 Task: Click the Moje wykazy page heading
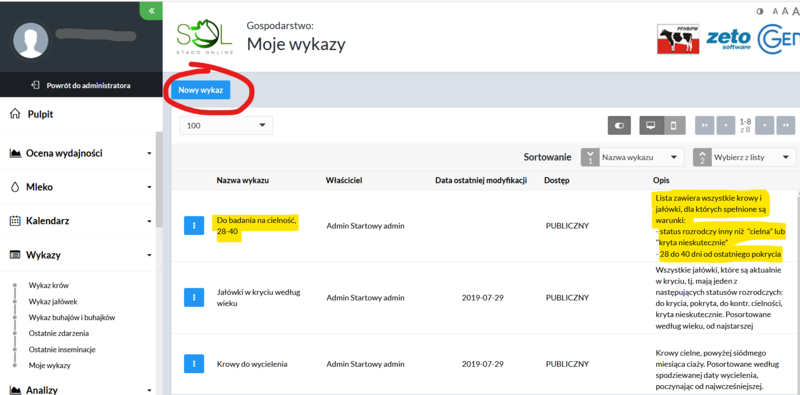point(296,44)
